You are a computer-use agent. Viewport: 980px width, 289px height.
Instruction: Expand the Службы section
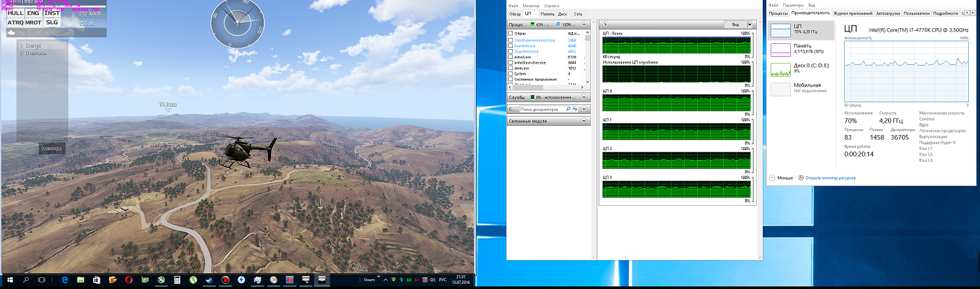pos(584,97)
